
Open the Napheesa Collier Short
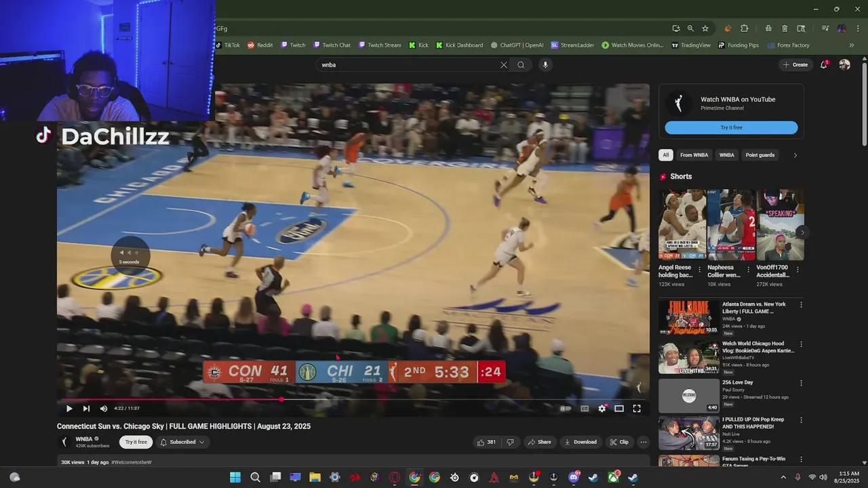(731, 225)
